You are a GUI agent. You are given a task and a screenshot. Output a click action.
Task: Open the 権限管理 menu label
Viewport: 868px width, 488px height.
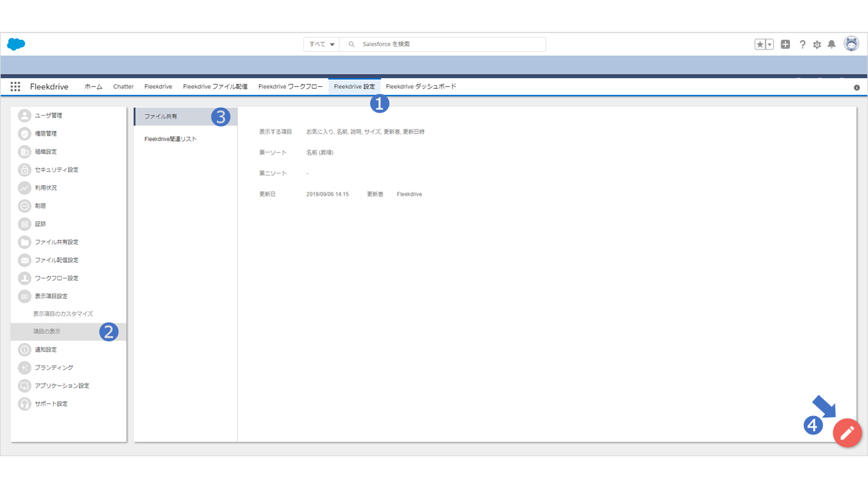tap(46, 134)
